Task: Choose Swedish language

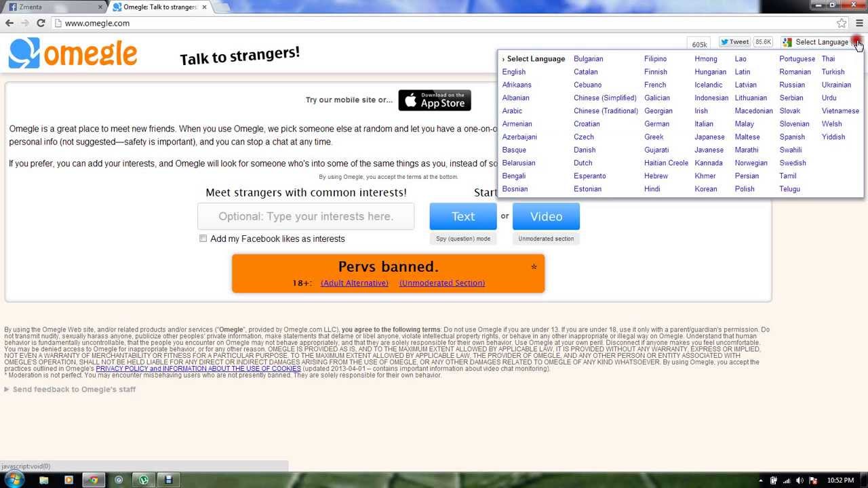Action: click(793, 163)
